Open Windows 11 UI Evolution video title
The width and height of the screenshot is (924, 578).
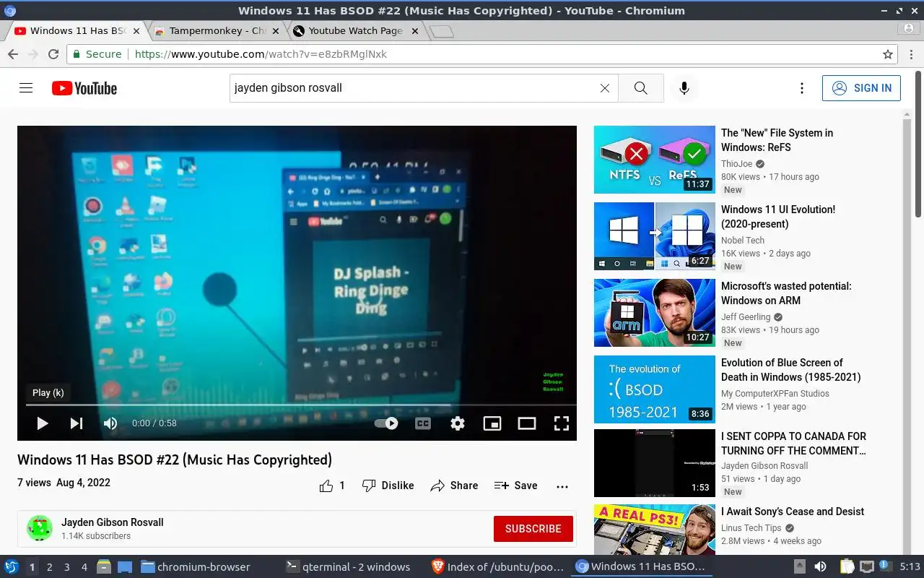(778, 217)
